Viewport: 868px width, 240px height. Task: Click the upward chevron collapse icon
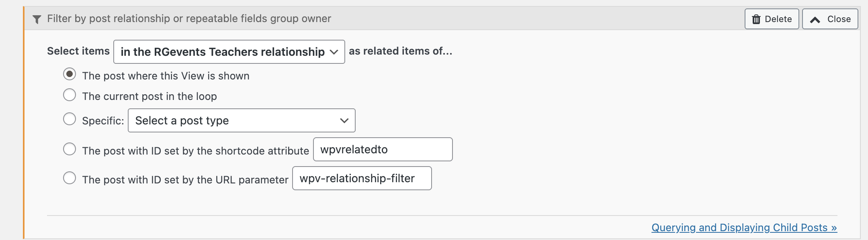pos(815,20)
